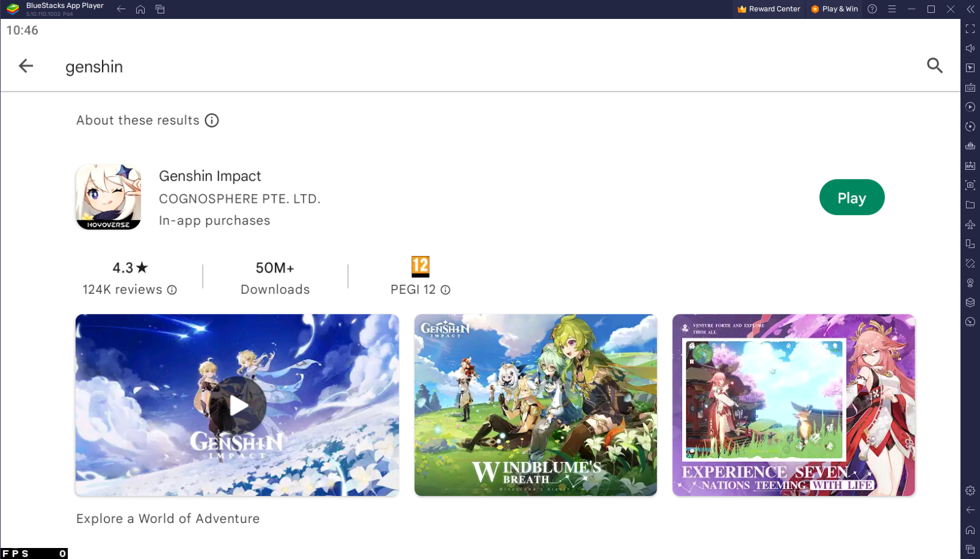980x559 pixels.
Task: Click the multi-instance manager icon
Action: 970,244
